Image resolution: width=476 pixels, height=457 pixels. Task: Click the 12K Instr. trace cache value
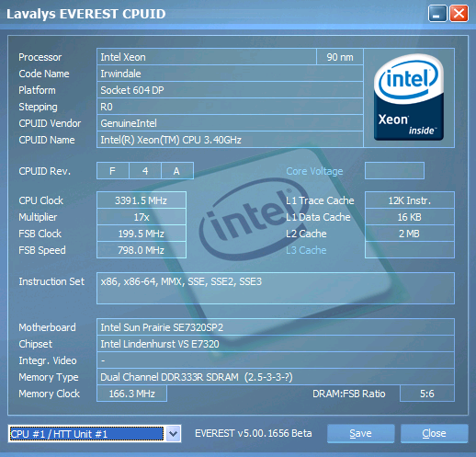coord(410,200)
